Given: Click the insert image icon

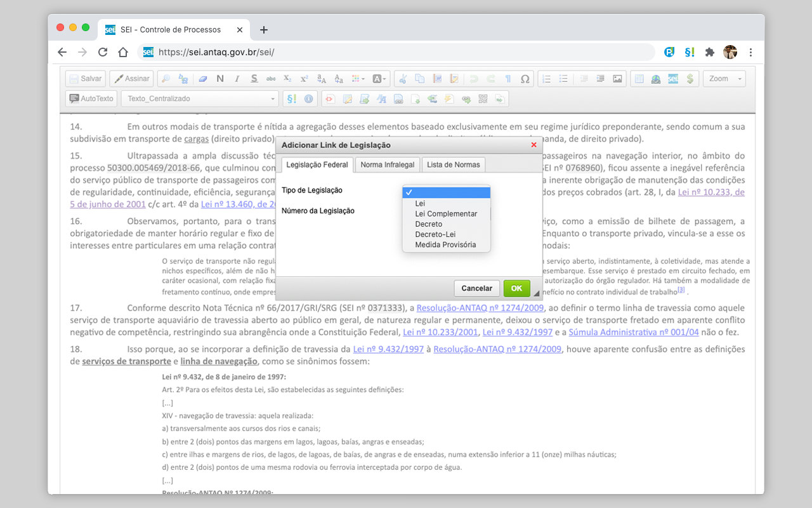Looking at the screenshot, I should (617, 79).
